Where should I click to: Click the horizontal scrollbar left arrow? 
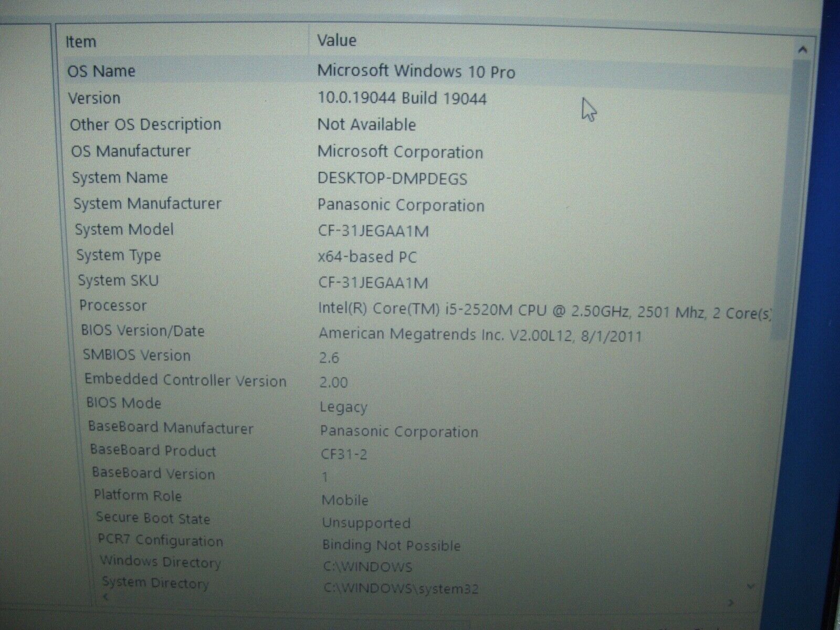107,597
